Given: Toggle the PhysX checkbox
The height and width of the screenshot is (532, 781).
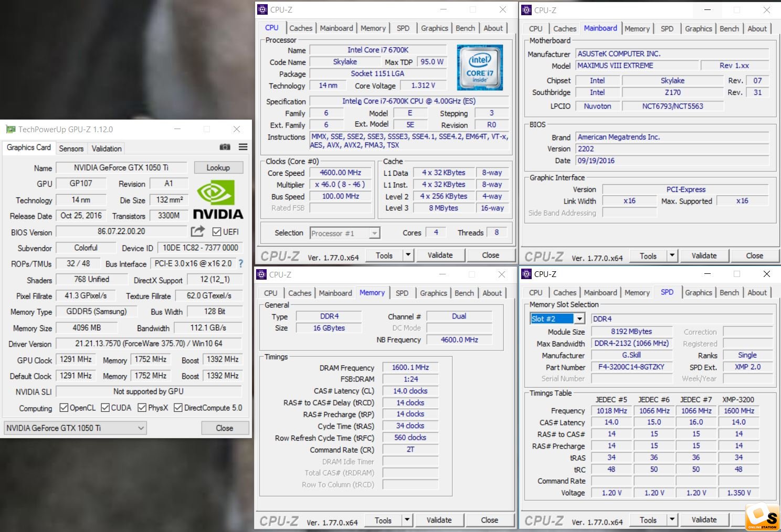Looking at the screenshot, I should [142, 408].
